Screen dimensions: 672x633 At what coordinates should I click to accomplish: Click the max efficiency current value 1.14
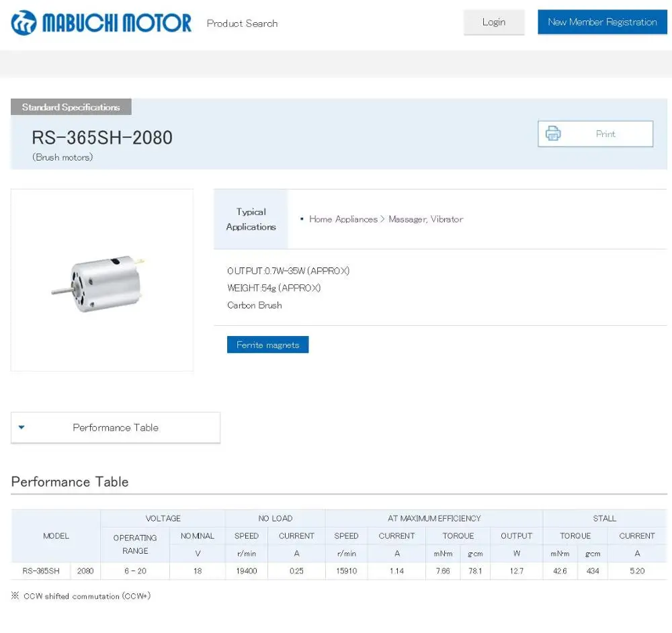[397, 571]
